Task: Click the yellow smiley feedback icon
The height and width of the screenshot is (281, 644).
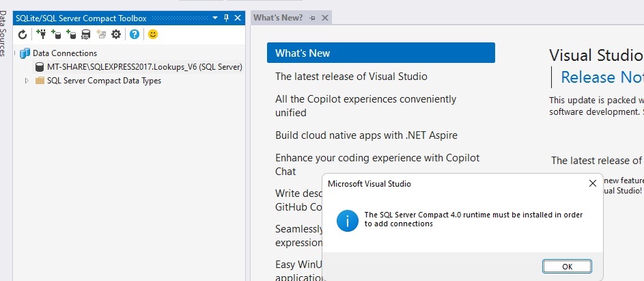Action: [153, 34]
